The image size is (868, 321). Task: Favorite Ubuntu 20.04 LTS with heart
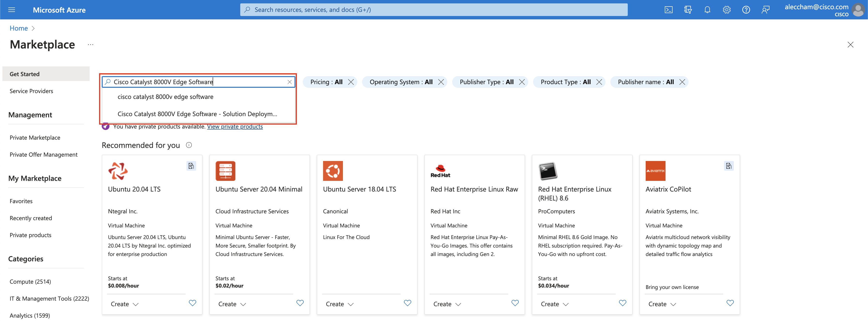[192, 303]
